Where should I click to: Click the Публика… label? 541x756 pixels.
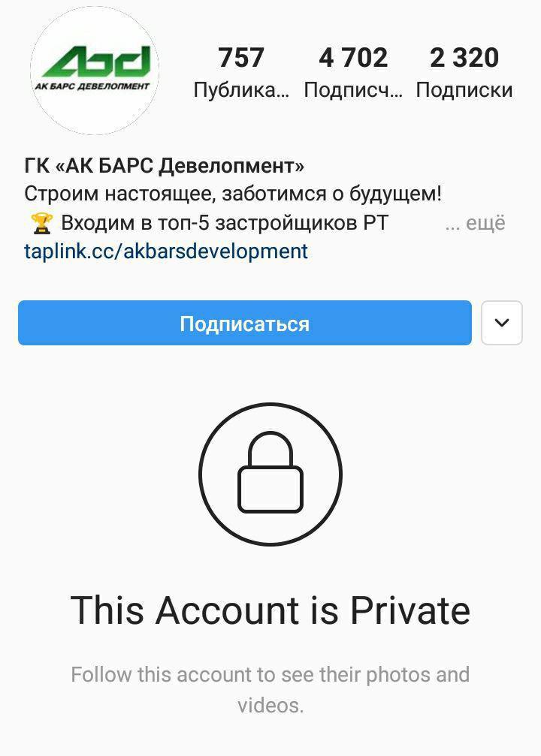[x=241, y=90]
